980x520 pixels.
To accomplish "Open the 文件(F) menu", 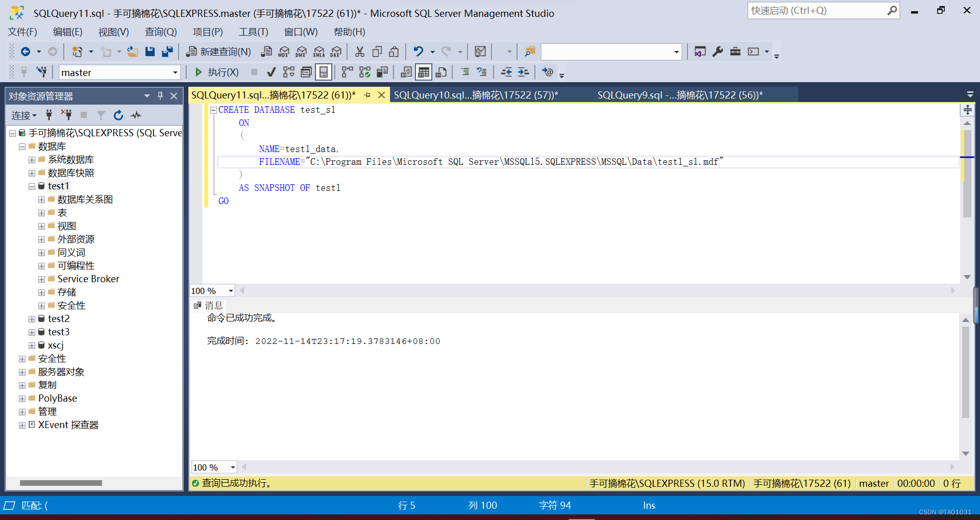I will pos(22,32).
